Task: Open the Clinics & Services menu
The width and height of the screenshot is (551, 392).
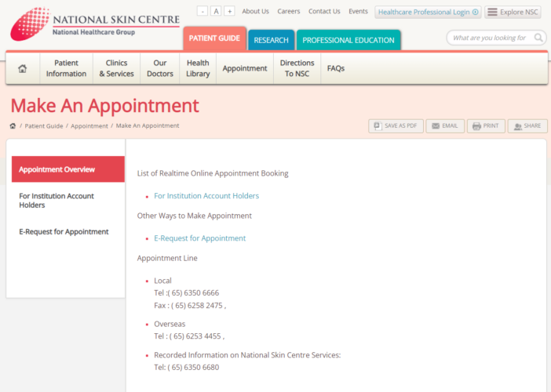Action: point(116,68)
